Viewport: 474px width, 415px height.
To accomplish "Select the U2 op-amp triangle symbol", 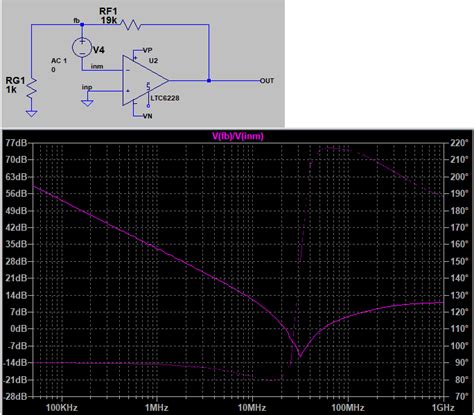I will click(145, 80).
